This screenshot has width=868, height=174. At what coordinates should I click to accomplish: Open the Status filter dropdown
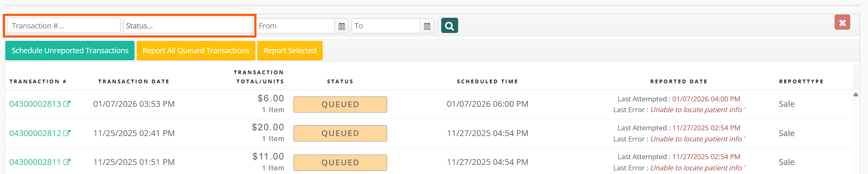pos(188,26)
